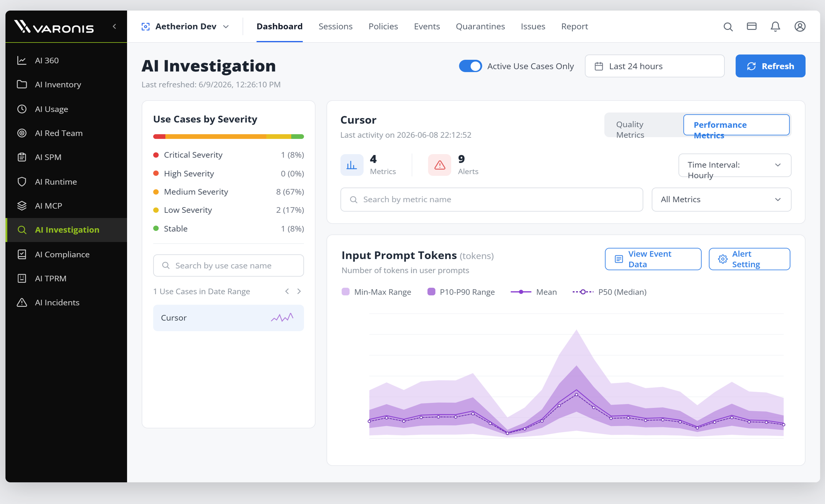Switch to the Quarantines tab

pyautogui.click(x=480, y=26)
